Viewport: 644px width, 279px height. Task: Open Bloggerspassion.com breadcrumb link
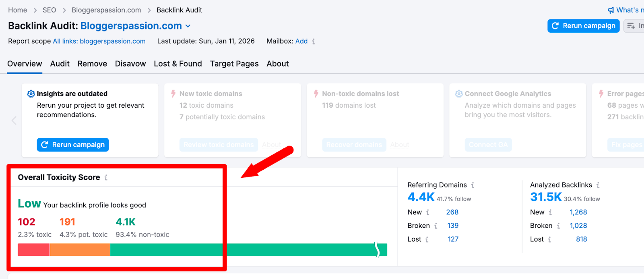(x=106, y=10)
